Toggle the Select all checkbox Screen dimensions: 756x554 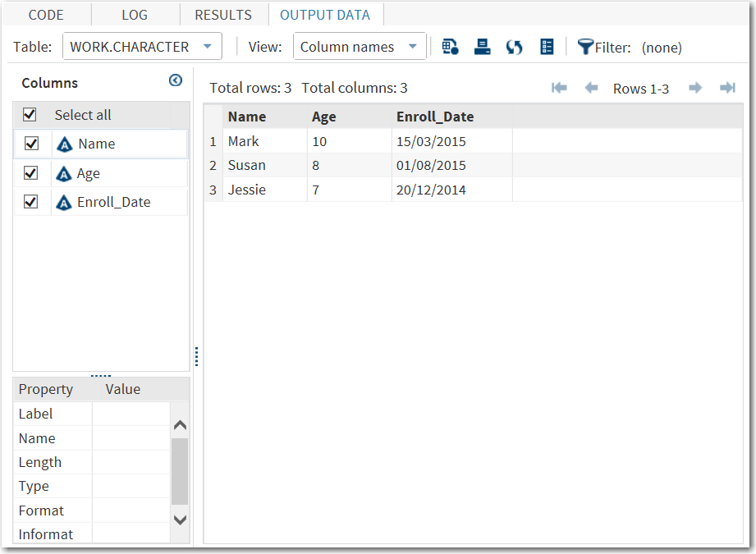(x=30, y=115)
